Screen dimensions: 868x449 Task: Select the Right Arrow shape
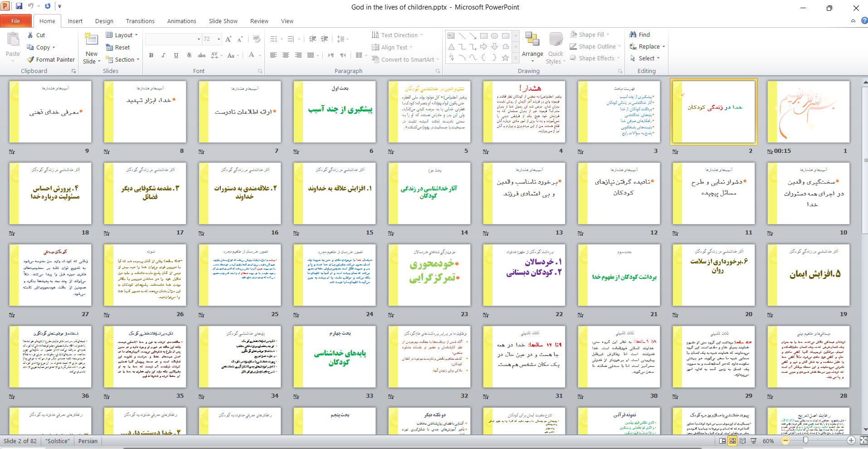(x=483, y=46)
